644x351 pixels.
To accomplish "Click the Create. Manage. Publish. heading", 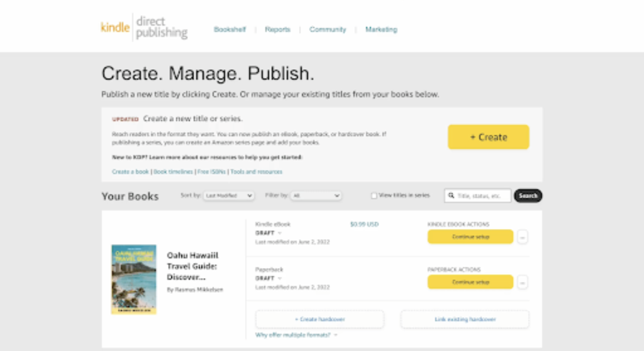I will point(208,74).
